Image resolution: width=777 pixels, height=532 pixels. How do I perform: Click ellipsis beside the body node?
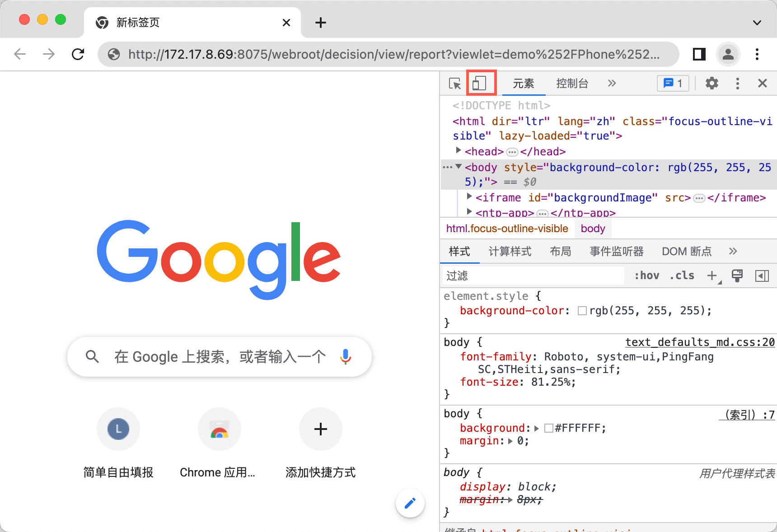[x=447, y=167]
